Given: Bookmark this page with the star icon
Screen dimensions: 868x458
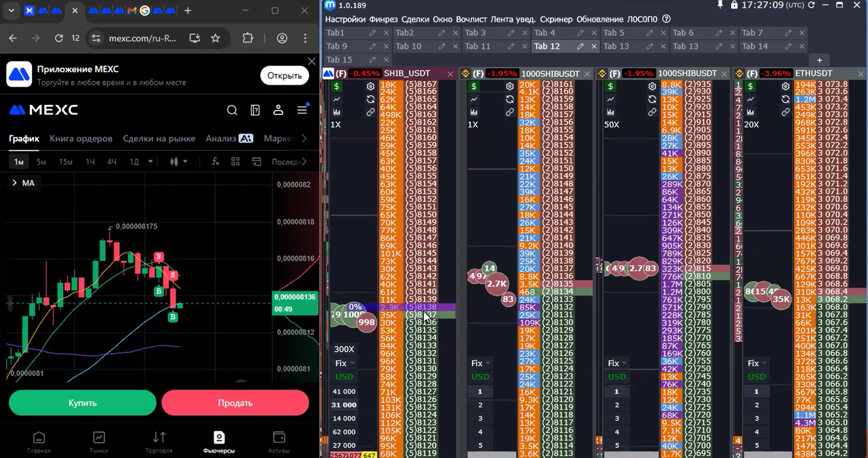Looking at the screenshot, I should (216, 39).
